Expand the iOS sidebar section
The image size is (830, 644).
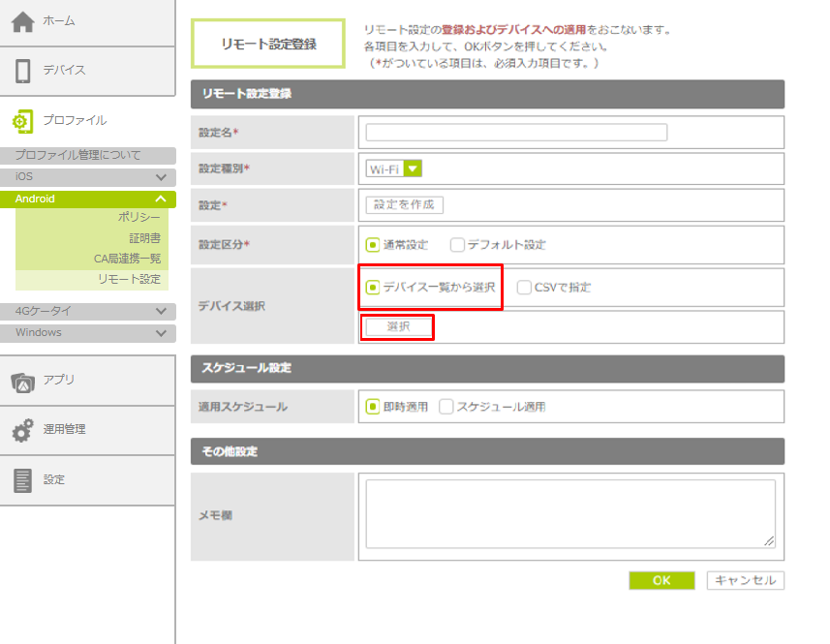coord(161,178)
